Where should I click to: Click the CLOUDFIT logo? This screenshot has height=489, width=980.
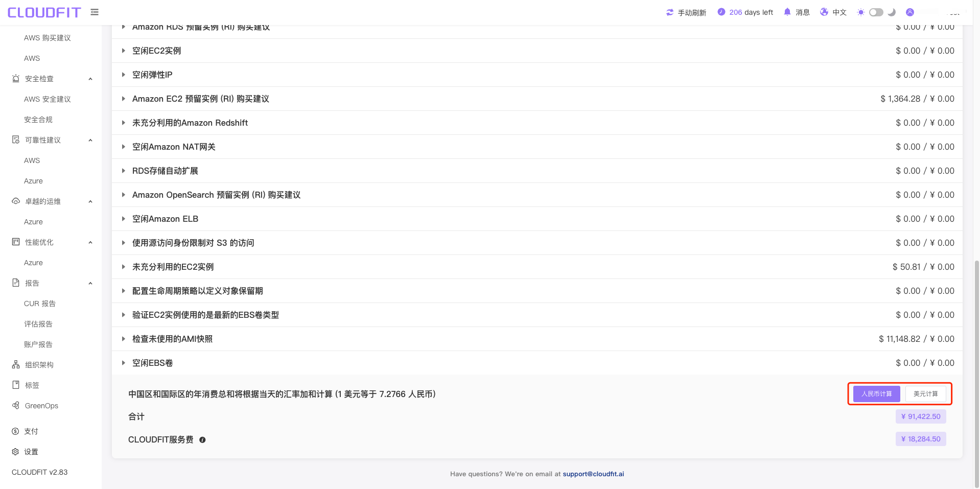pos(44,12)
